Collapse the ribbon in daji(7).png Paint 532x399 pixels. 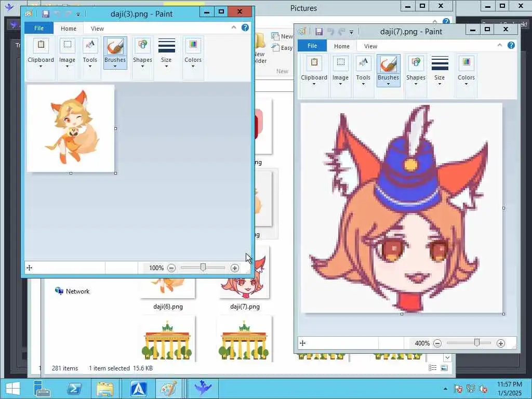click(500, 45)
